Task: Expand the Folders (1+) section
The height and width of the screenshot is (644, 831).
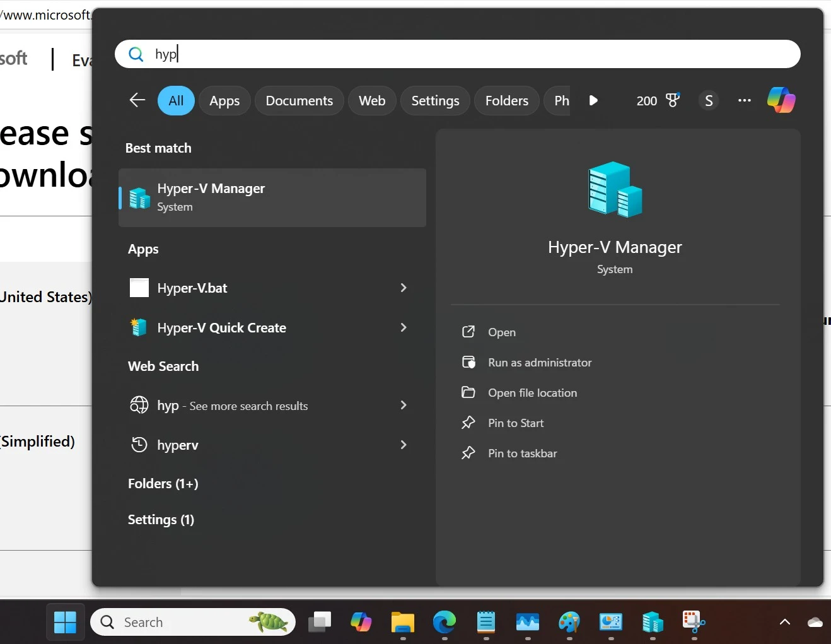Action: [163, 484]
